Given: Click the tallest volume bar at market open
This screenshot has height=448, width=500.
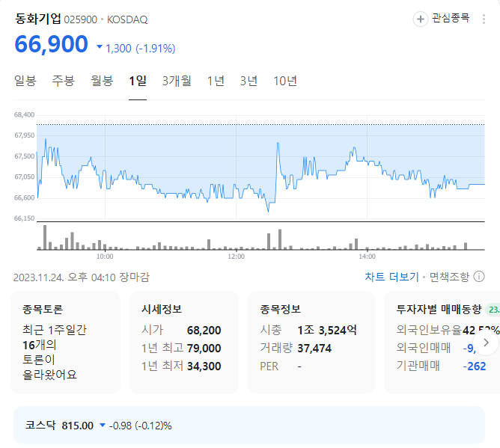Looking at the screenshot, I should [x=45, y=237].
